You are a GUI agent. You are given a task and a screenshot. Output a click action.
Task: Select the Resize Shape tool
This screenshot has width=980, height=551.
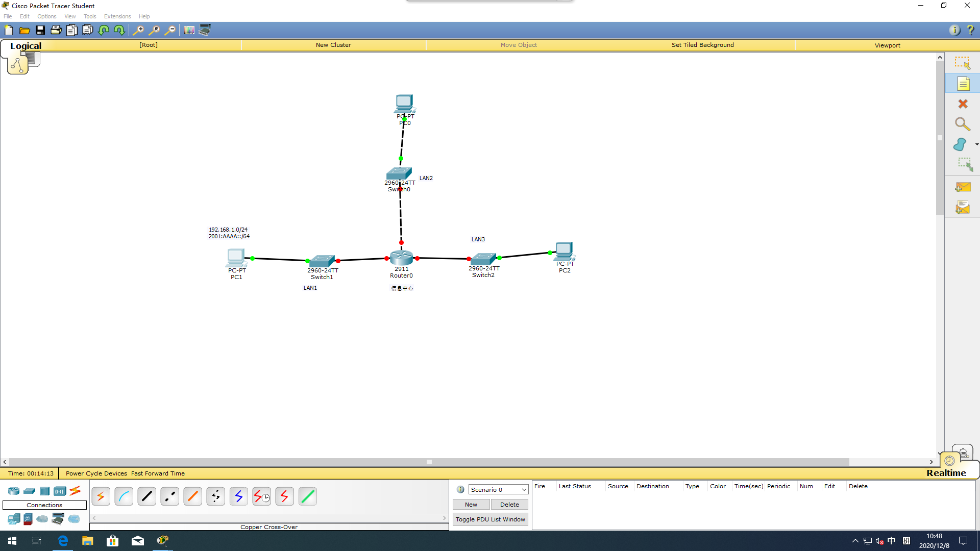click(x=964, y=164)
